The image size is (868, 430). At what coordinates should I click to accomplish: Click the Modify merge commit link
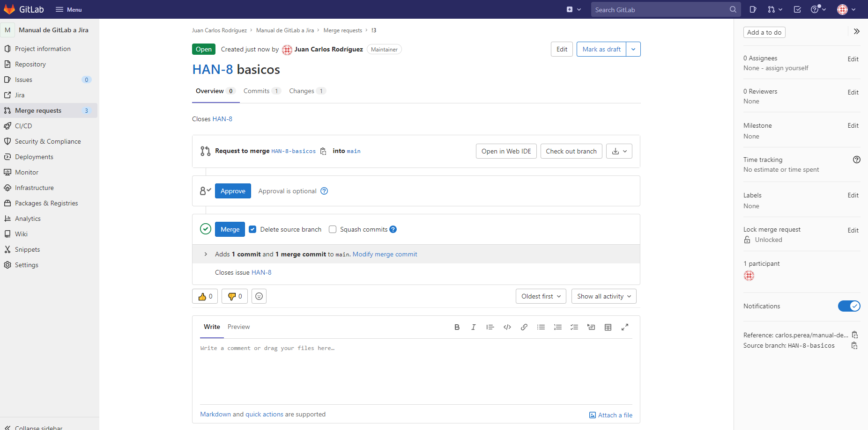tap(385, 254)
